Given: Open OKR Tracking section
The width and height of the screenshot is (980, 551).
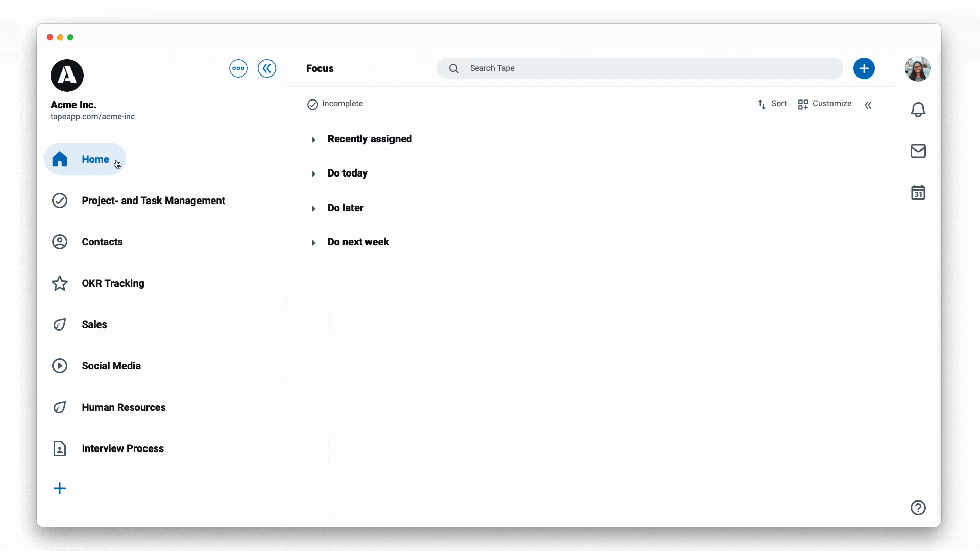Looking at the screenshot, I should 113,283.
